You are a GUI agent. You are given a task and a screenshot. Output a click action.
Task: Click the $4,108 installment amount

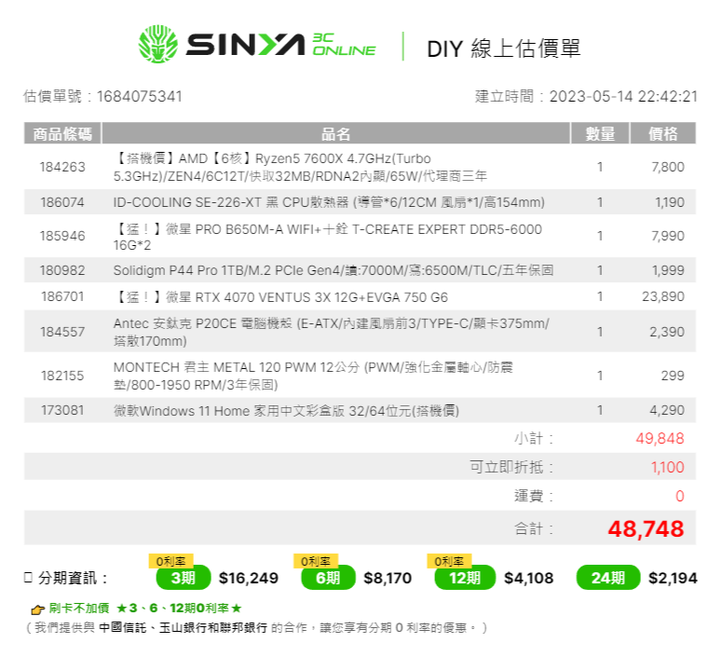point(529,578)
